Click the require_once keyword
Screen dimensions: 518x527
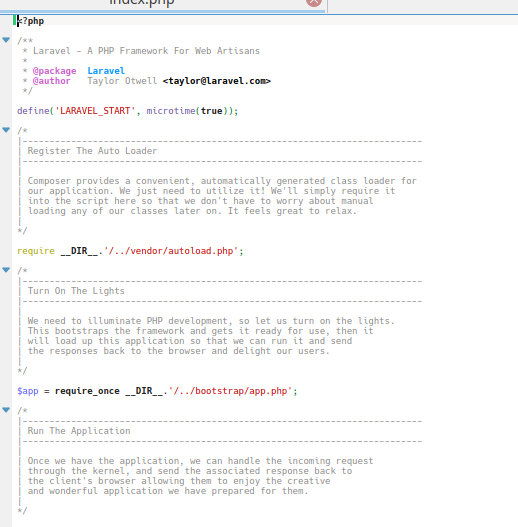pos(87,391)
